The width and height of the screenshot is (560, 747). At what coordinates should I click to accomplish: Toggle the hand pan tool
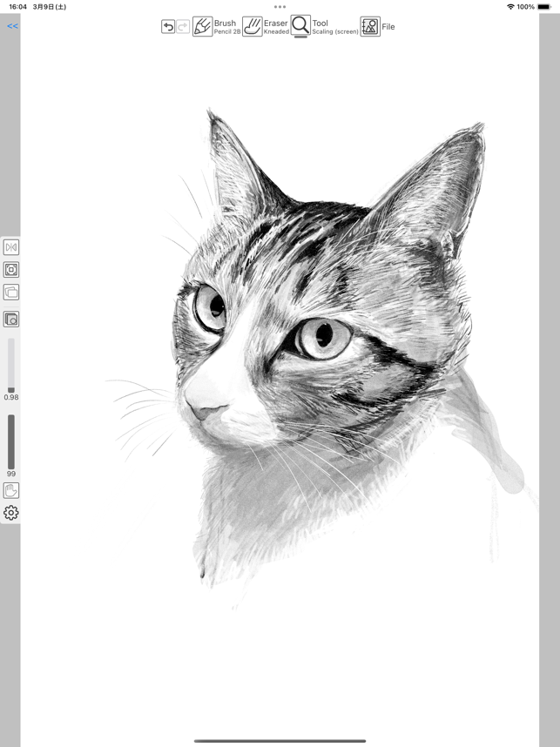click(11, 490)
